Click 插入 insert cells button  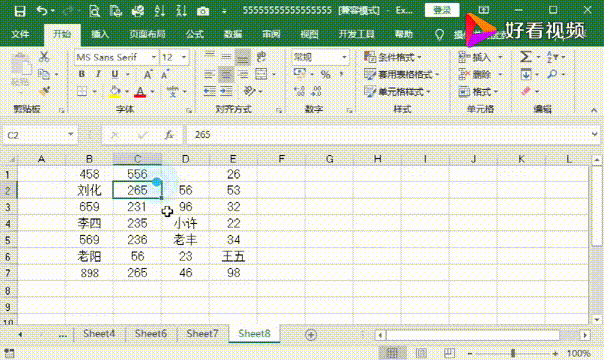click(476, 57)
